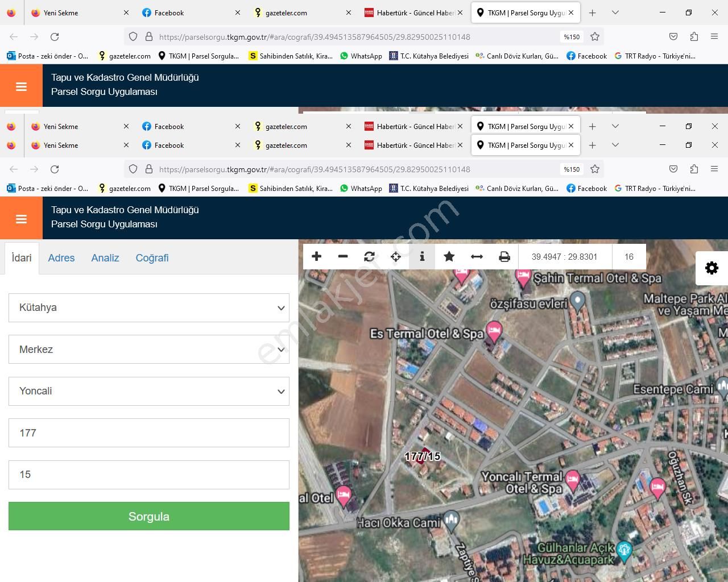Switch to the Adres tab
Viewport: 728px width, 582px height.
(61, 258)
